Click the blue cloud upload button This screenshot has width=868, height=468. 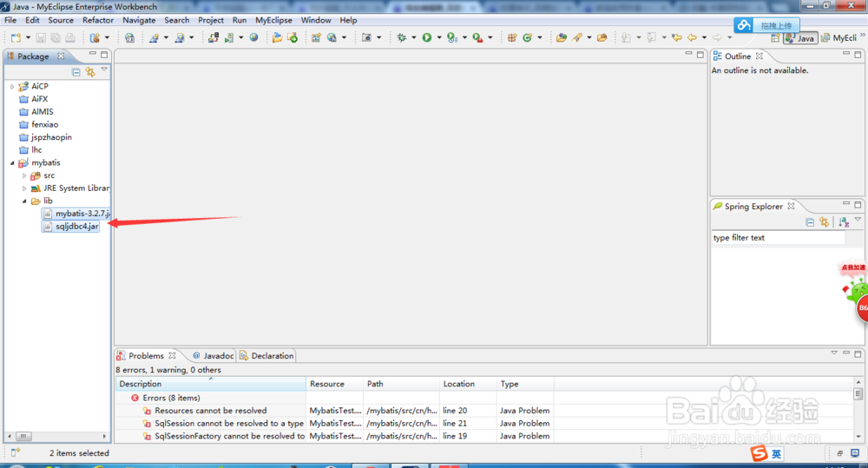point(766,25)
